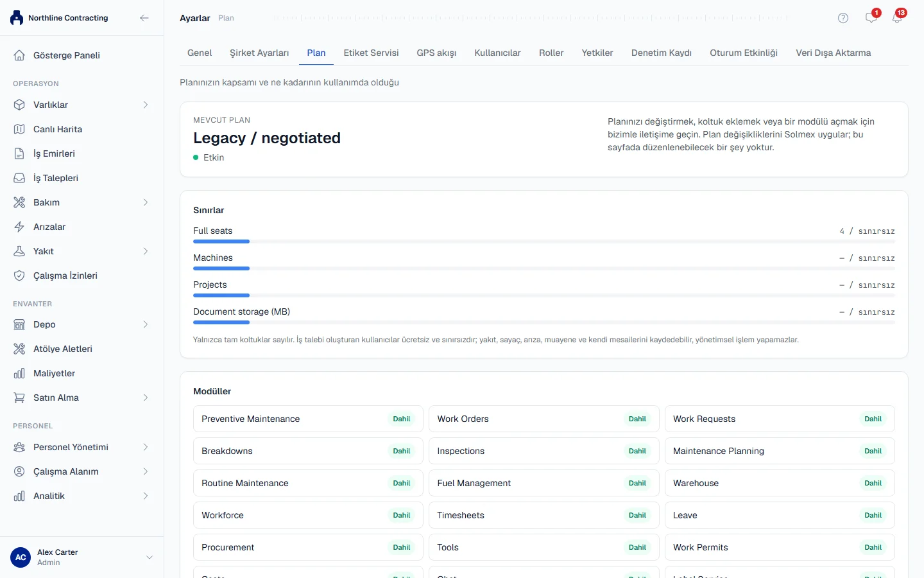Screen dimensions: 924x578
Task: Click the Warehouse module card
Action: click(780, 483)
